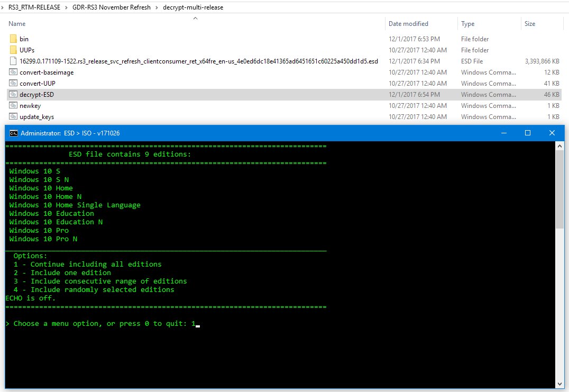
Task: Click the up arrow on console scrollbar
Action: click(x=559, y=146)
